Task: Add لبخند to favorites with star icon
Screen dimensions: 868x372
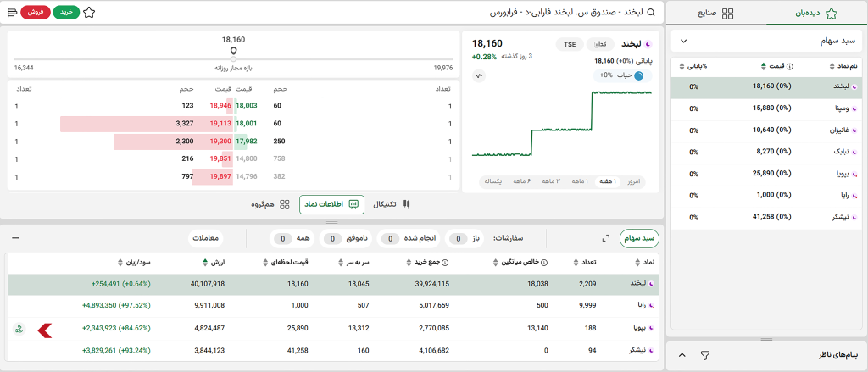Action: click(89, 13)
